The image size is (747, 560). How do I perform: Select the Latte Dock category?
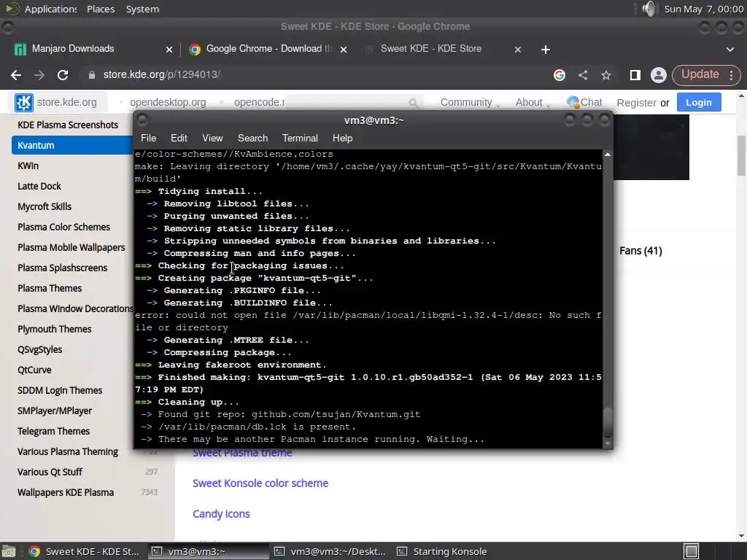tap(39, 186)
